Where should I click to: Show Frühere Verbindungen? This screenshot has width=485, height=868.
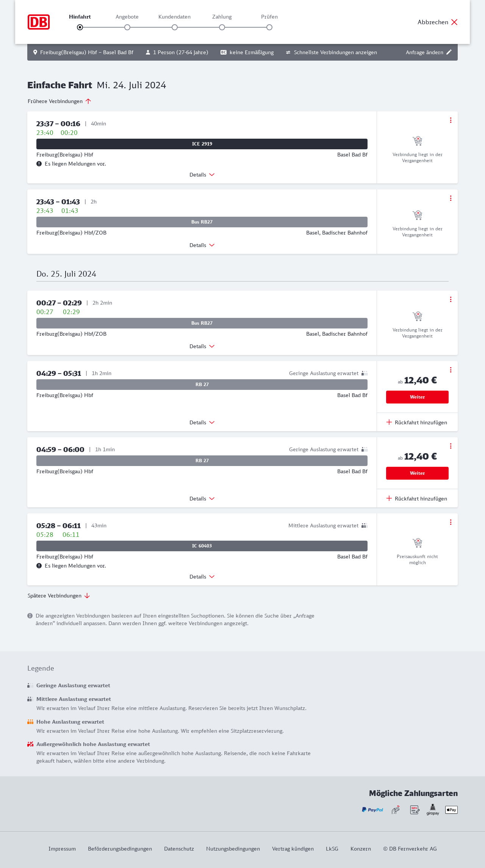point(59,101)
